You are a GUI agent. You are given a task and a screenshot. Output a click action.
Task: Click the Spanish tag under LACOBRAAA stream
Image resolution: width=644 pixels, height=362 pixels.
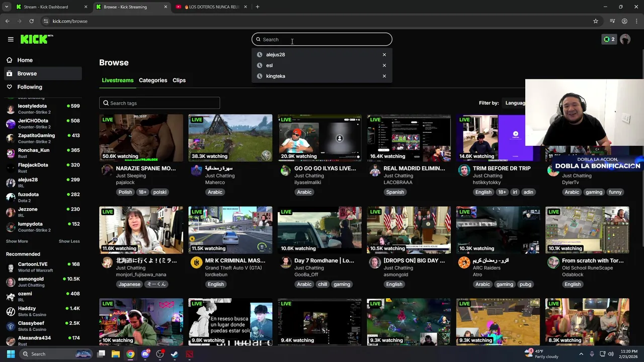395,192
